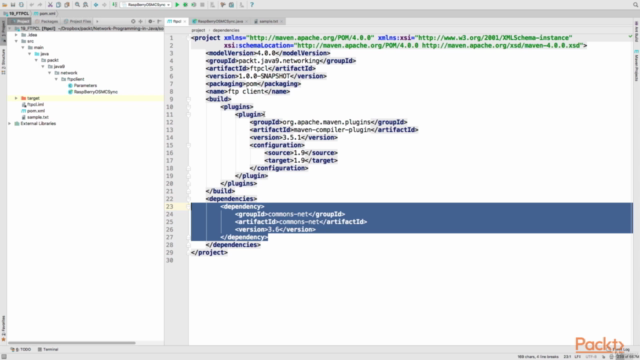640x360 pixels.
Task: Close the ftpcl editor tab
Action: coord(185,21)
